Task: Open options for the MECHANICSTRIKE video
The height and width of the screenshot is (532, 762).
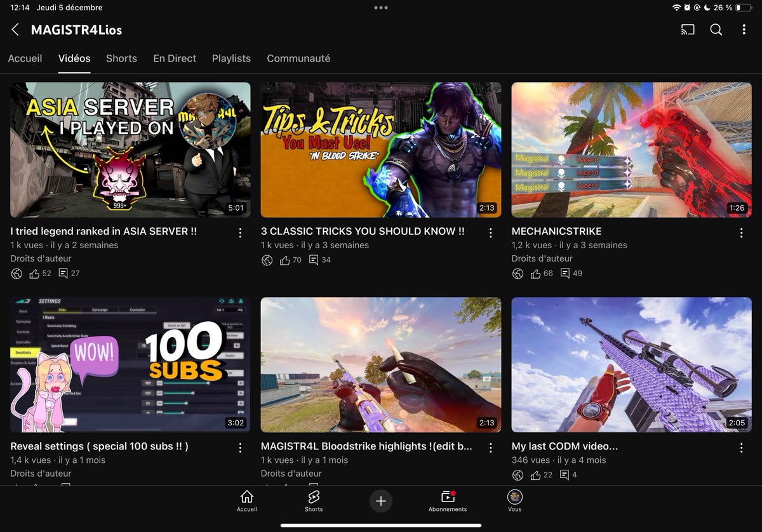Action: coord(741,232)
